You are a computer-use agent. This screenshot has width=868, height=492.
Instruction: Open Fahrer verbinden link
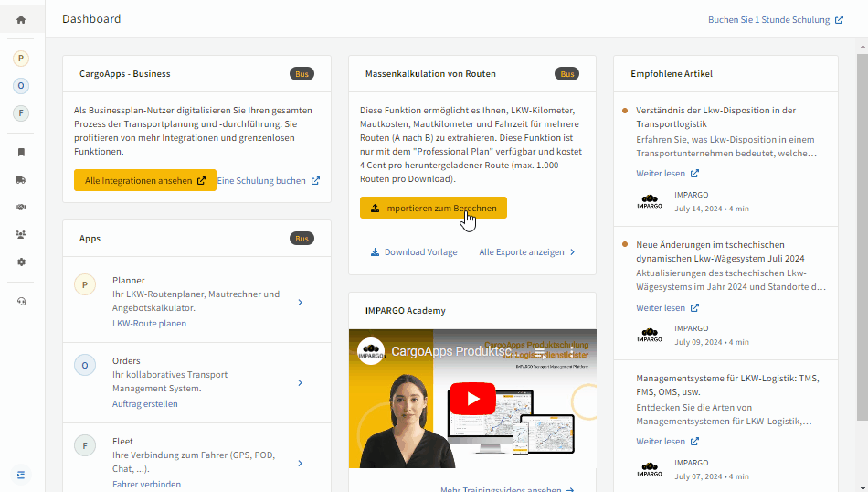click(147, 485)
